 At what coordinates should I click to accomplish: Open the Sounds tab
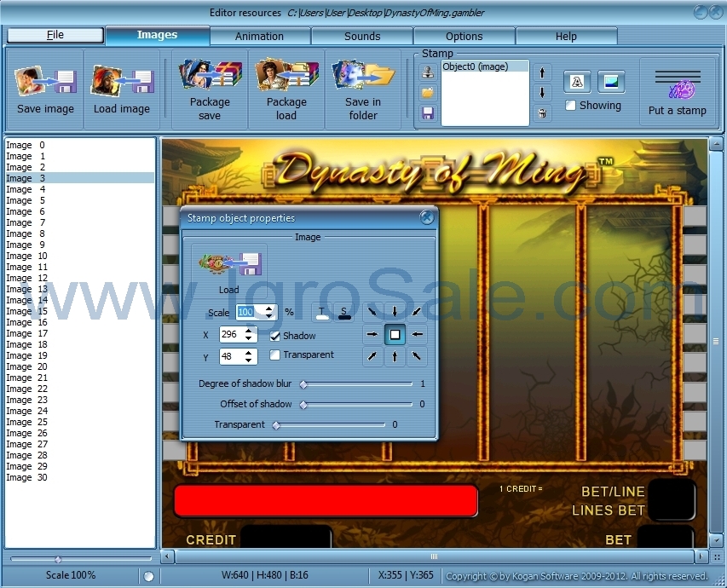click(x=362, y=36)
